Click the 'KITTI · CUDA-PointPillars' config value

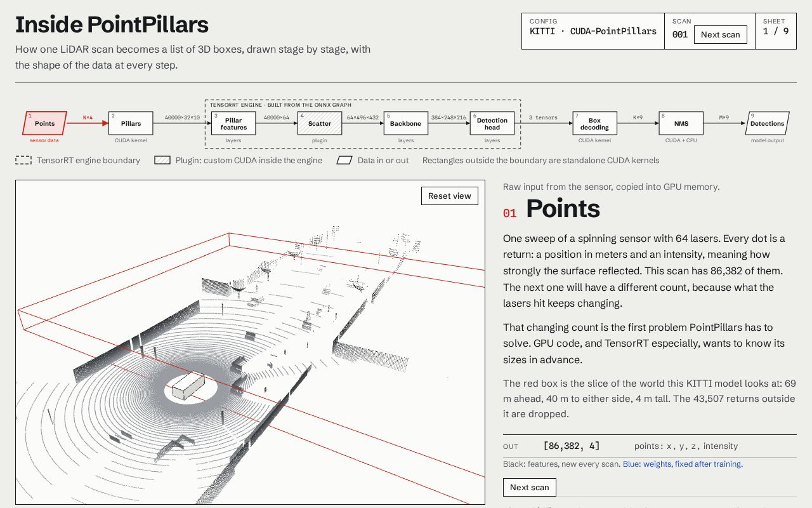click(593, 31)
